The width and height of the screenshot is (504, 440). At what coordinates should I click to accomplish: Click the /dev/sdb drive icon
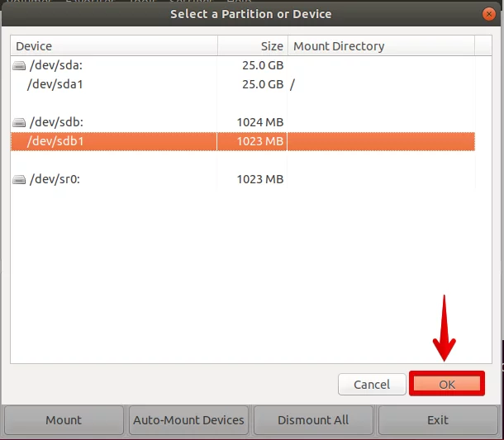click(x=19, y=122)
